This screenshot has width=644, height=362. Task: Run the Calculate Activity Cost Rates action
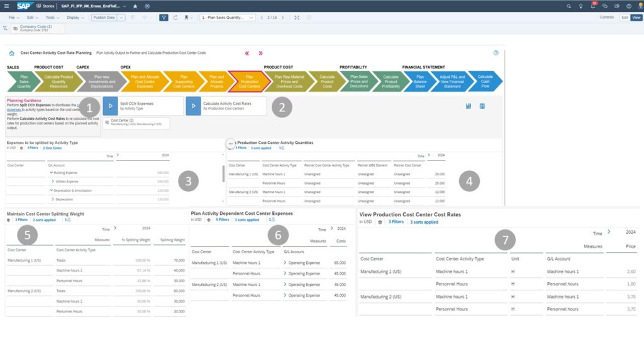pos(193,106)
